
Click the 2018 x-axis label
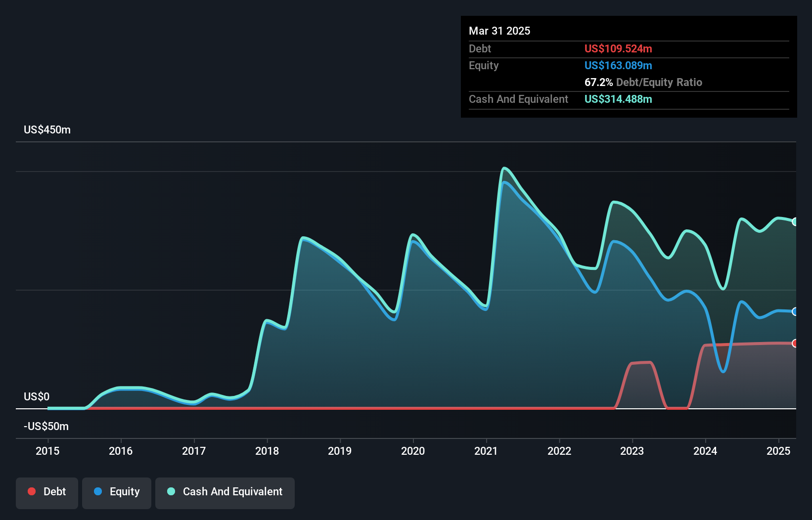click(267, 451)
